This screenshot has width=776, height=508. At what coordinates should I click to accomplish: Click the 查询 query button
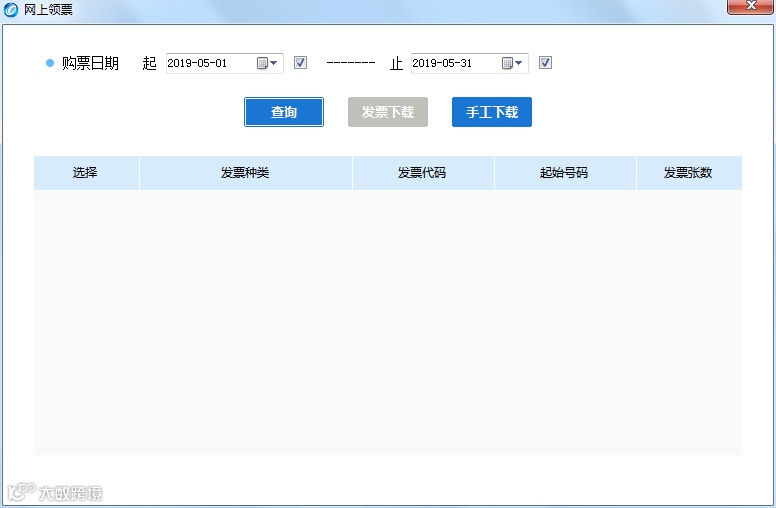coord(284,112)
